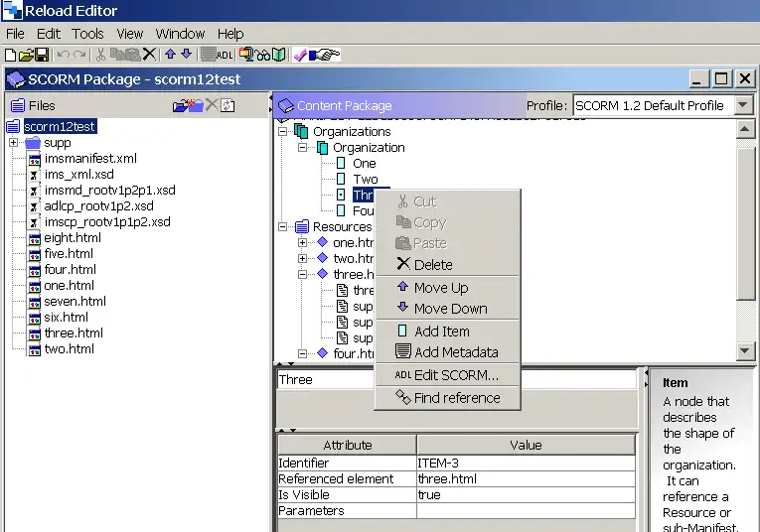This screenshot has height=532, width=760.
Task: Click the blue Move Down arrow in toolbar
Action: click(x=186, y=55)
